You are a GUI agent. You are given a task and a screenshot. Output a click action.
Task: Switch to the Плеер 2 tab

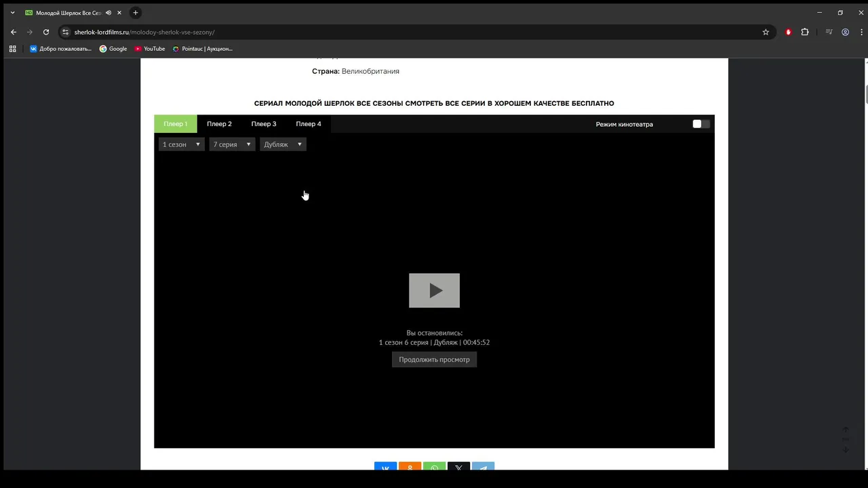tap(219, 124)
